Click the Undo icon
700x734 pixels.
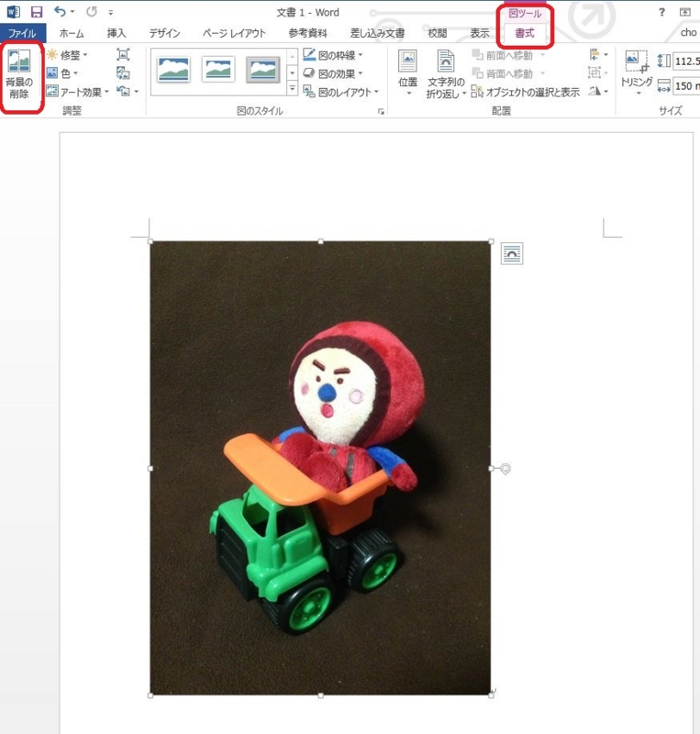(60, 11)
